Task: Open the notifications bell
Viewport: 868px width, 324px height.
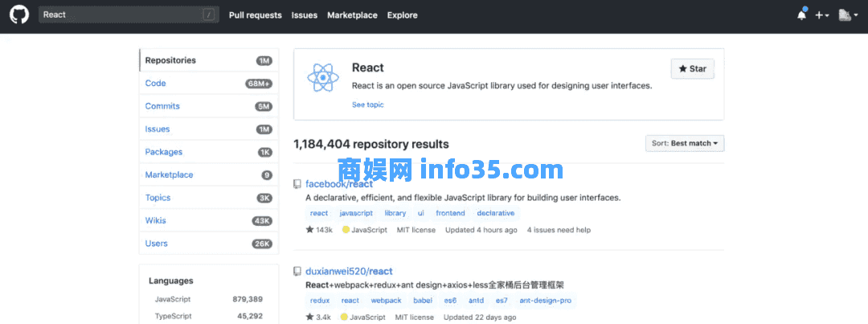Action: pyautogui.click(x=801, y=15)
